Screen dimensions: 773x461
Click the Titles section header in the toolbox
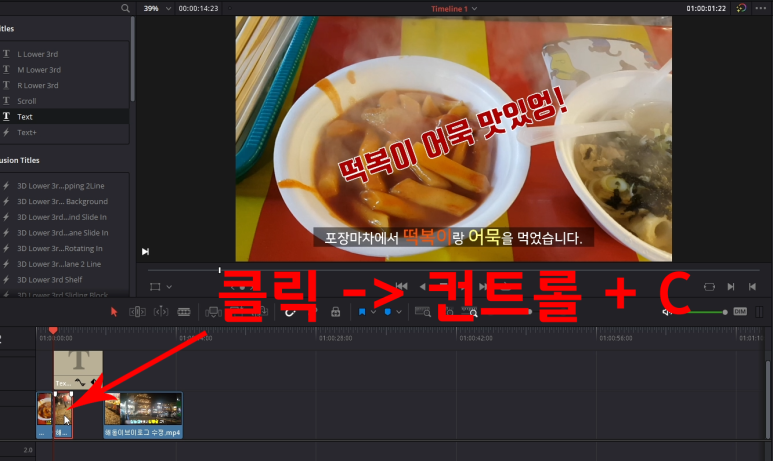pyautogui.click(x=7, y=29)
